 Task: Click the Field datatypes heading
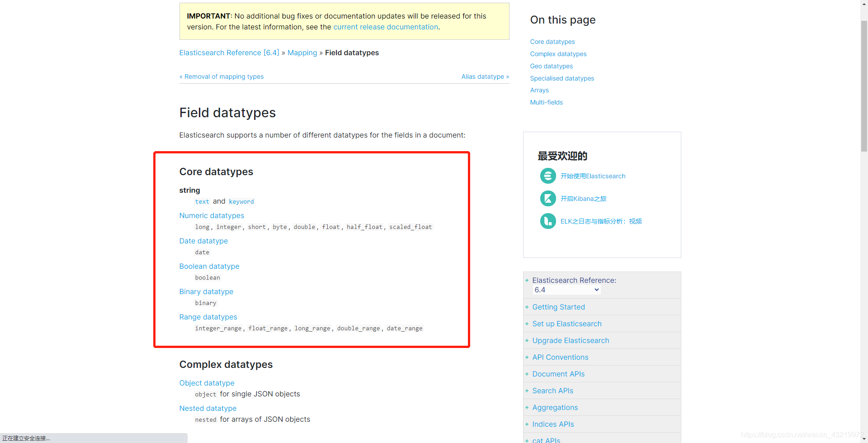point(227,113)
